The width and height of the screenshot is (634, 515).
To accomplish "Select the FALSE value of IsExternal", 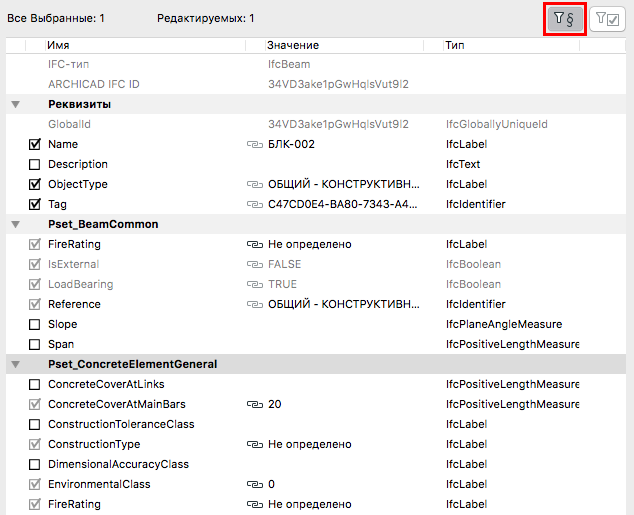I will [x=285, y=264].
